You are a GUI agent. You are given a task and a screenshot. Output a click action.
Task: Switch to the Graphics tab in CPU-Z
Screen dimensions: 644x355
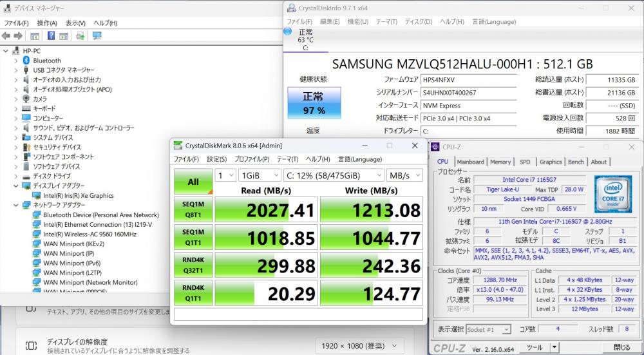(551, 162)
